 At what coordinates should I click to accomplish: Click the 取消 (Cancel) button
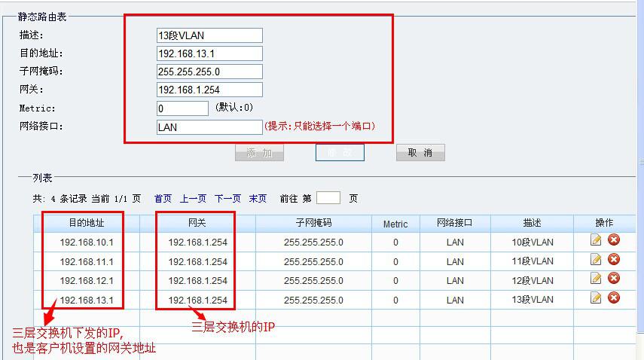click(x=420, y=153)
